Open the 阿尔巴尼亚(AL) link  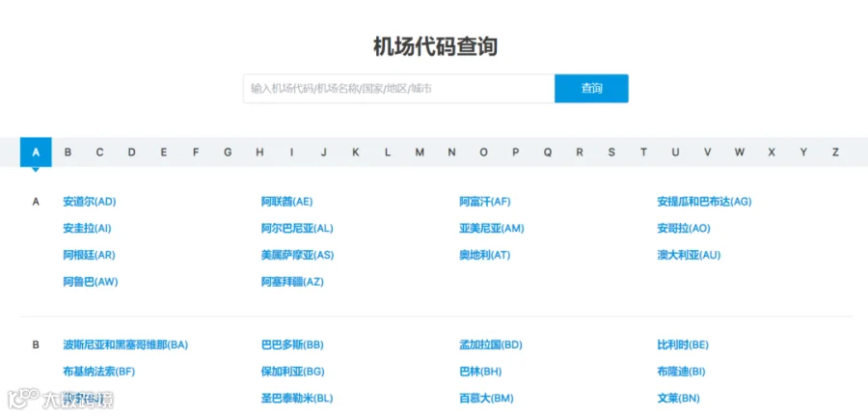(x=297, y=228)
